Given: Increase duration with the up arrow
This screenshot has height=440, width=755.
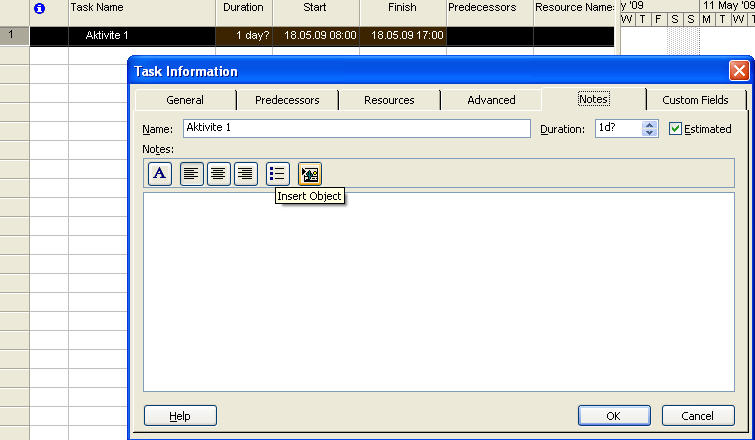Looking at the screenshot, I should [650, 125].
